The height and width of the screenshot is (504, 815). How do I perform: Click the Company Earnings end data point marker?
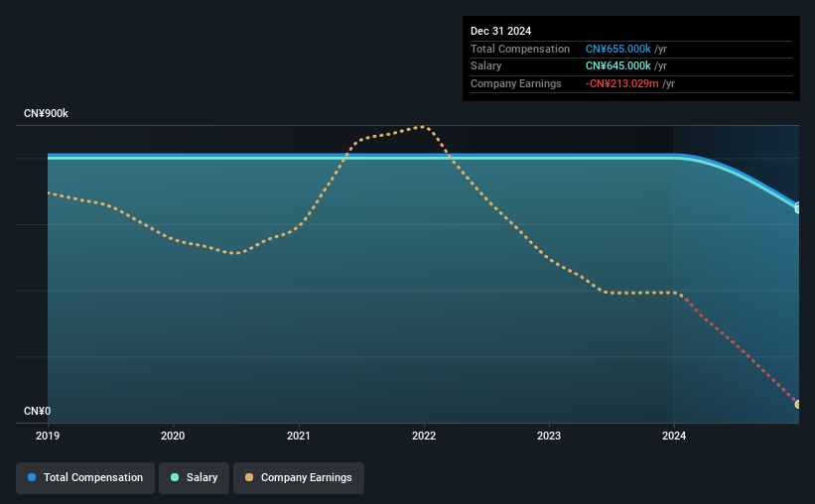click(x=798, y=404)
